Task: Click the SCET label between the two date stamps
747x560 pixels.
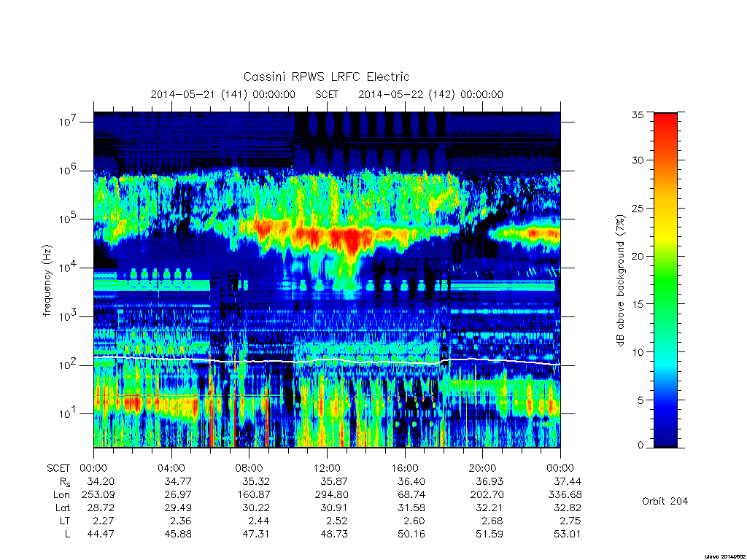Action: 327,94
